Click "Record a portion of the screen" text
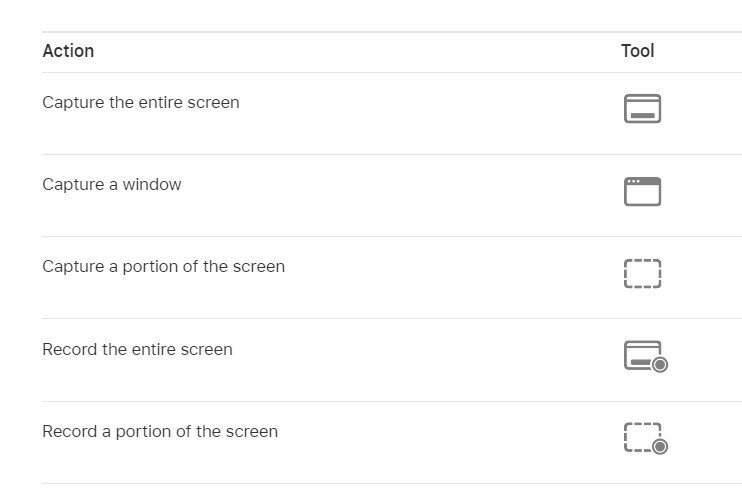742x493 pixels. pos(160,431)
